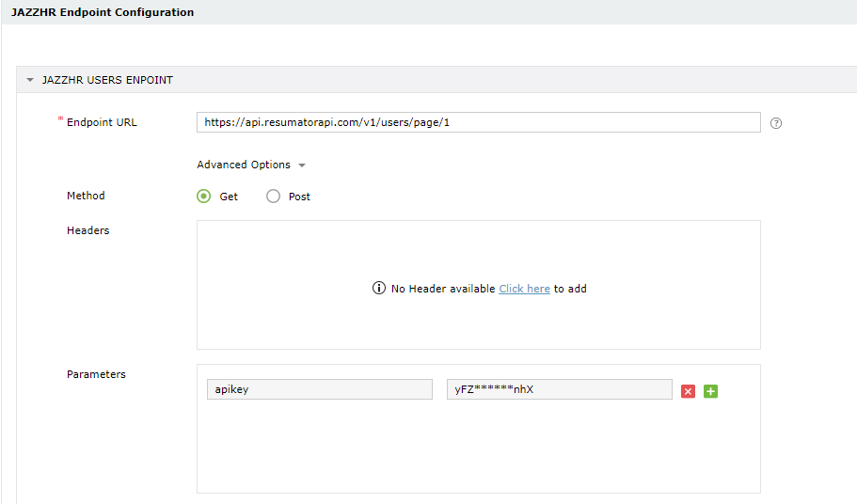857x504 pixels.
Task: Click the apikey parameter name field
Action: click(x=320, y=389)
